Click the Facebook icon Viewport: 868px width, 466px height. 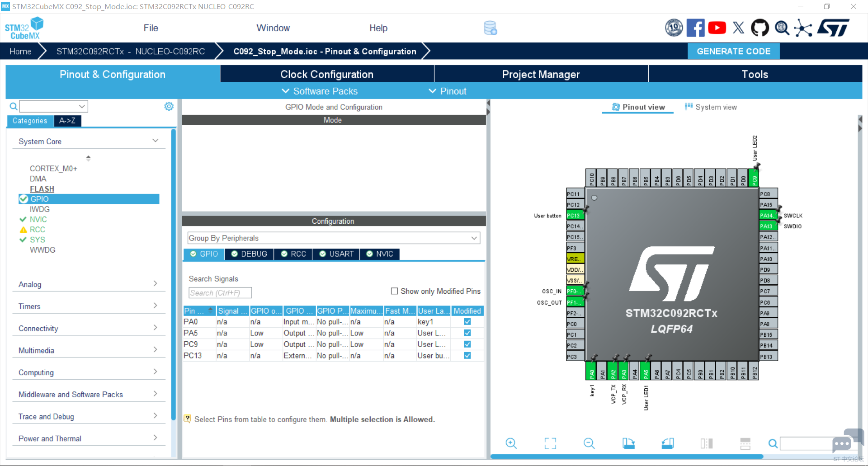pos(695,28)
